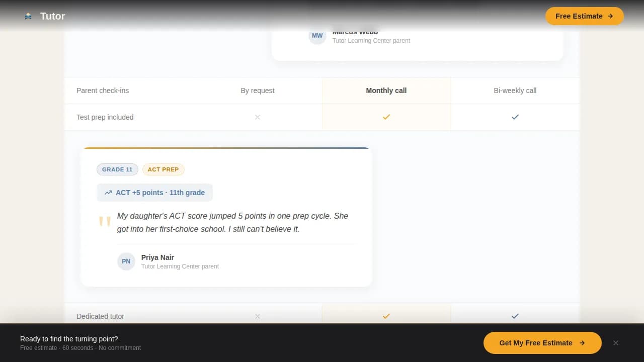This screenshot has width=644, height=362.
Task: Click the 'Bi-weekly call' cell
Action: [x=515, y=90]
